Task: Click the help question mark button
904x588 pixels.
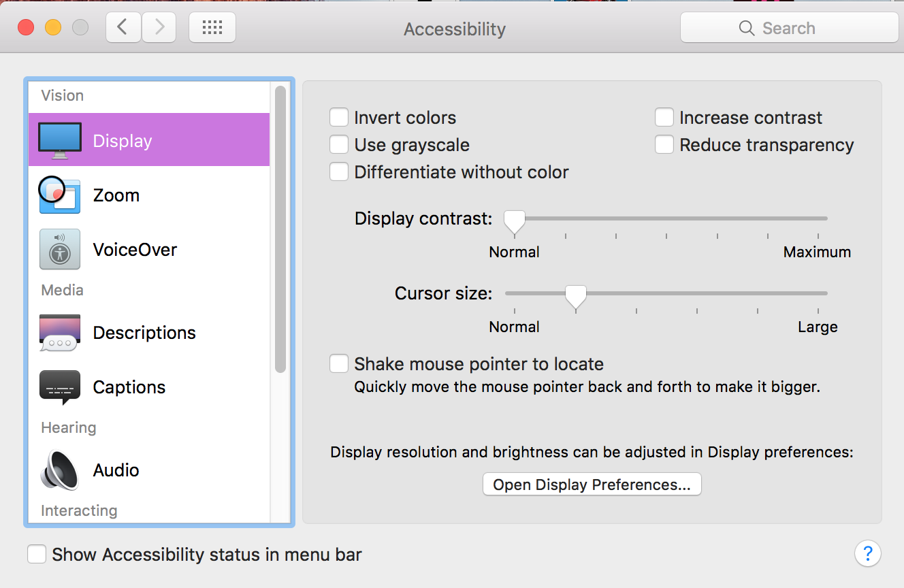Action: tap(868, 553)
